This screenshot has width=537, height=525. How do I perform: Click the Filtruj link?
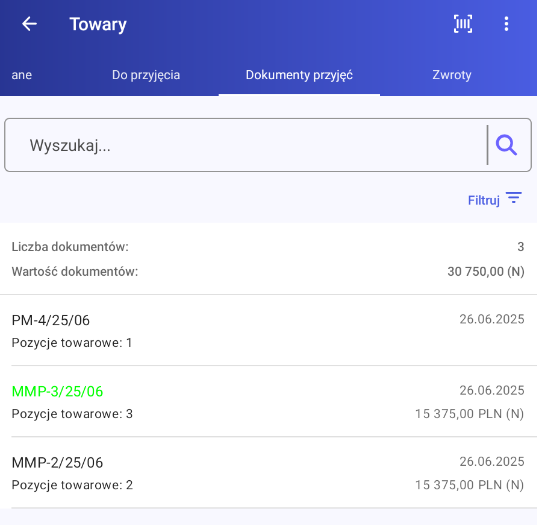tap(484, 200)
